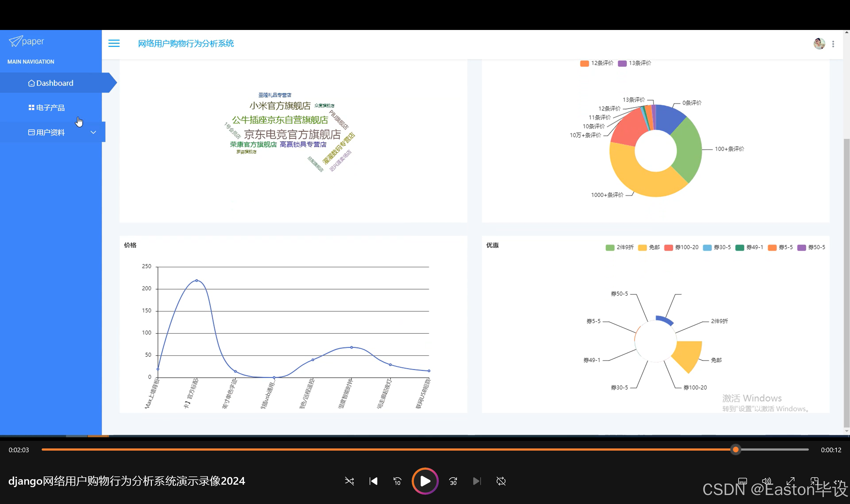Toggle the 券50-5 legend item
This screenshot has width=850, height=504.
(811, 248)
